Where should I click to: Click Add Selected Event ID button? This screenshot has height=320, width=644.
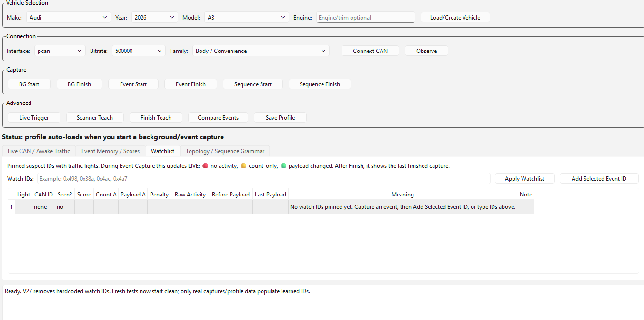tap(599, 179)
